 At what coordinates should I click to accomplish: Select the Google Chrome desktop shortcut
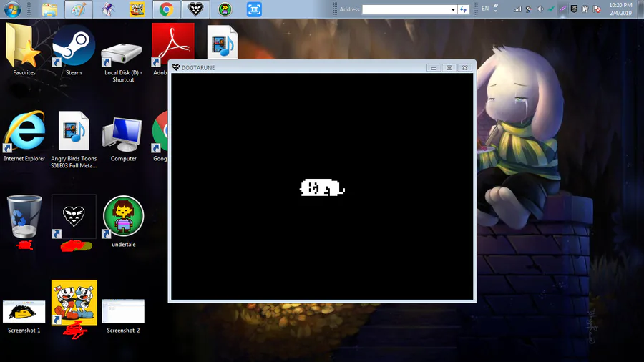tap(160, 136)
